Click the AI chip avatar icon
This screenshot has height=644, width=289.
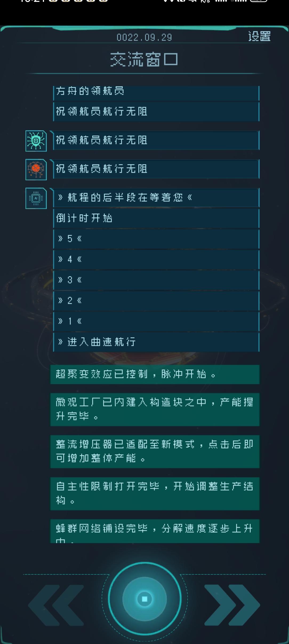[36, 198]
